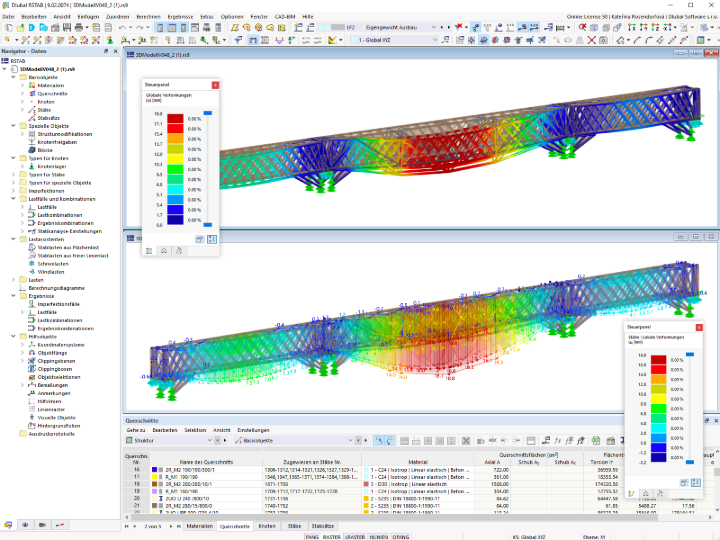
Task: Switch to the Materialien table tab
Action: point(200,526)
